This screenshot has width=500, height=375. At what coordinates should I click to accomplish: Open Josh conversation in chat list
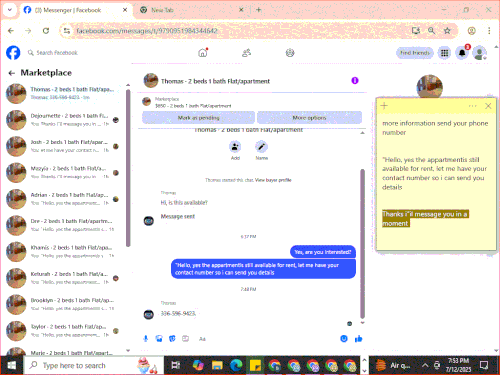pos(65,146)
